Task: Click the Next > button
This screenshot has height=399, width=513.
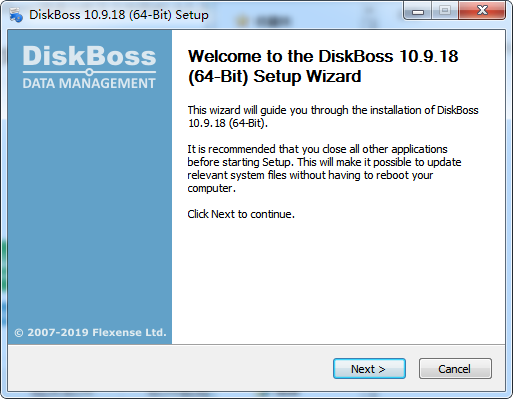Action: (x=369, y=369)
